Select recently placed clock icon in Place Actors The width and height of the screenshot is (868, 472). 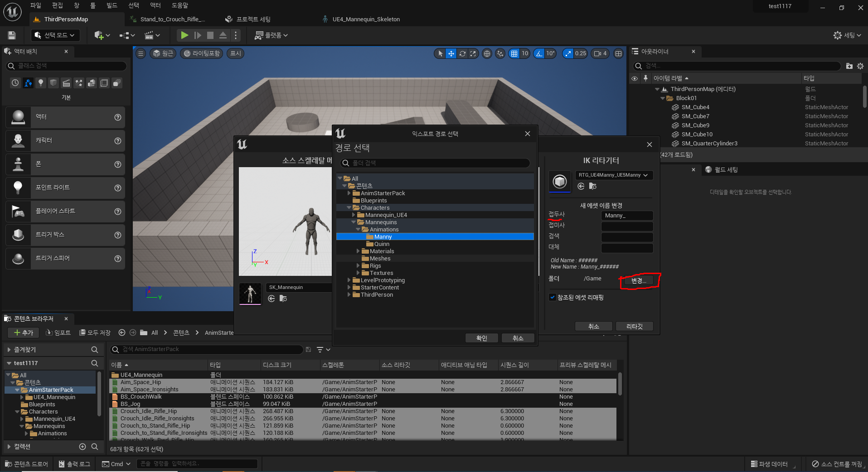15,83
